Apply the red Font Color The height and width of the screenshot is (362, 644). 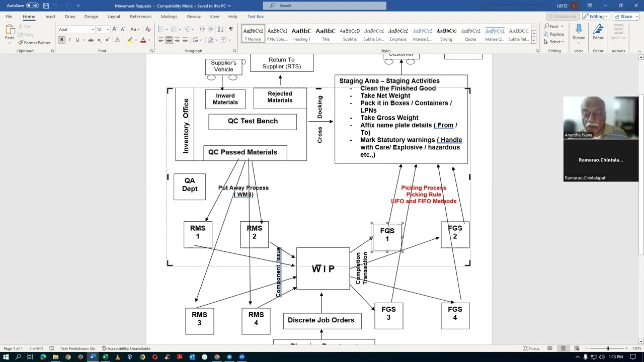(143, 40)
